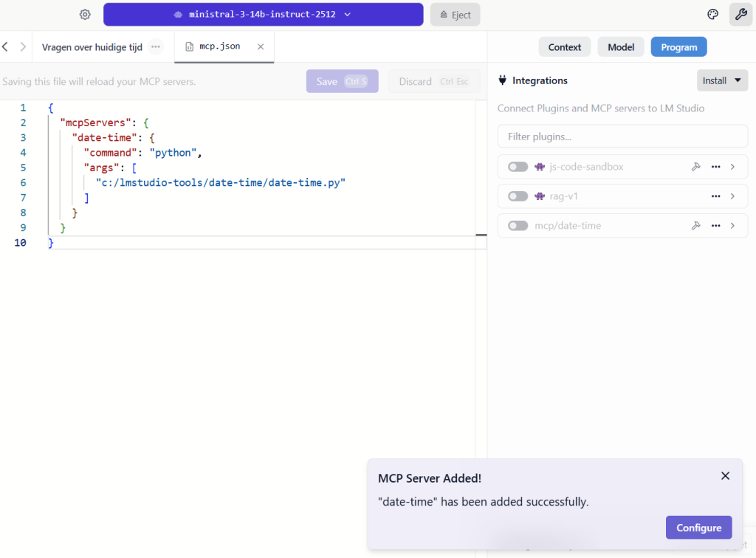
Task: Open tools icon for mcp/date-time
Action: [x=695, y=226]
